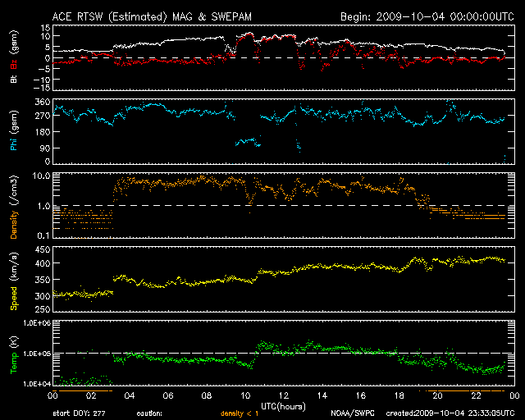Viewport: 525px width, 420px height.
Task: Select the "1.0" tick on Density axis
Action: (x=43, y=206)
